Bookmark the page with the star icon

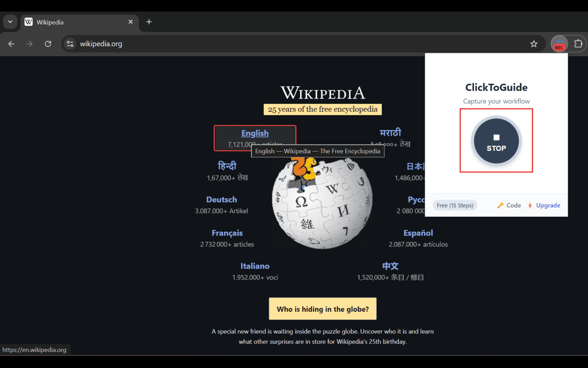tap(534, 44)
